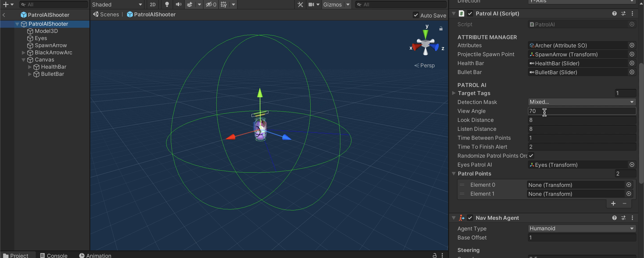The width and height of the screenshot is (644, 258).
Task: Open object picker for Health Bar field
Action: (632, 63)
